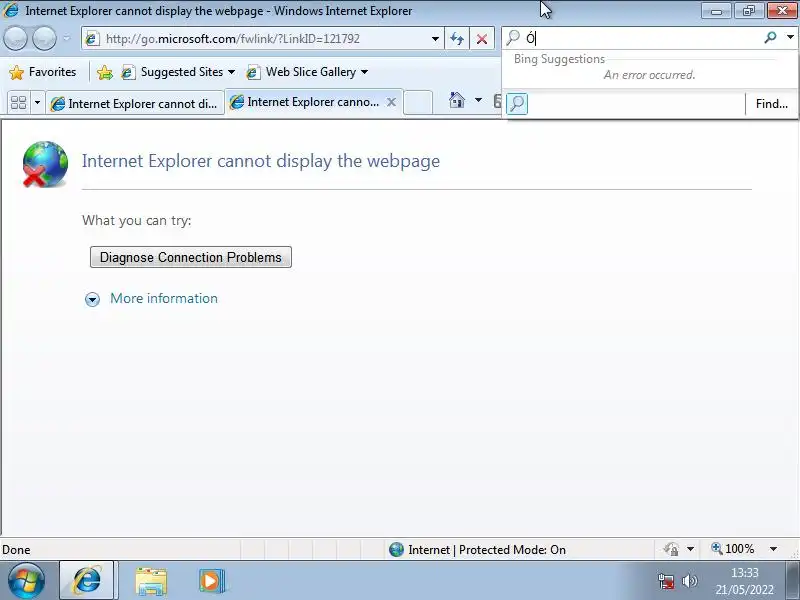This screenshot has height=600, width=800.
Task: Open the Home button dropdown arrow
Action: [478, 100]
